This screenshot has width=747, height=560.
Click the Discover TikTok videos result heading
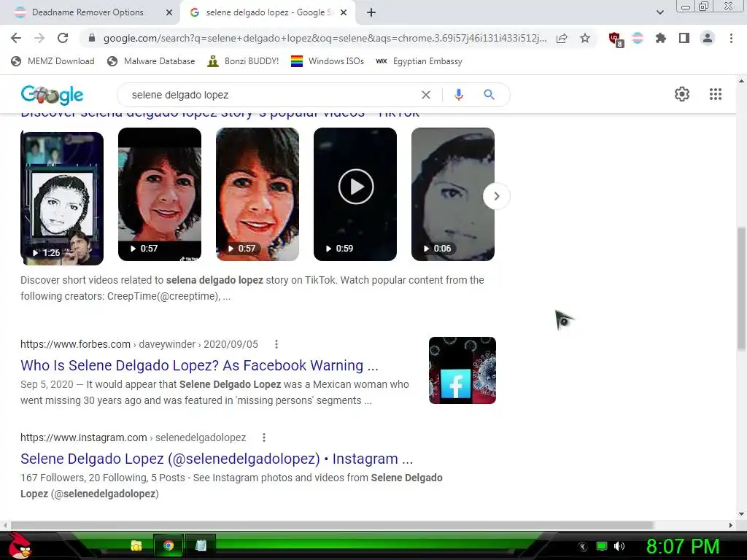(220, 114)
